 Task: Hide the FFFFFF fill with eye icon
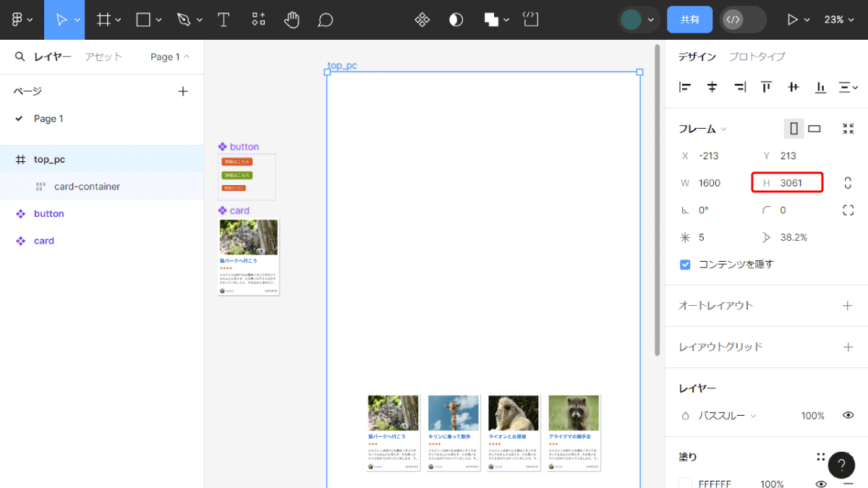coord(821,484)
